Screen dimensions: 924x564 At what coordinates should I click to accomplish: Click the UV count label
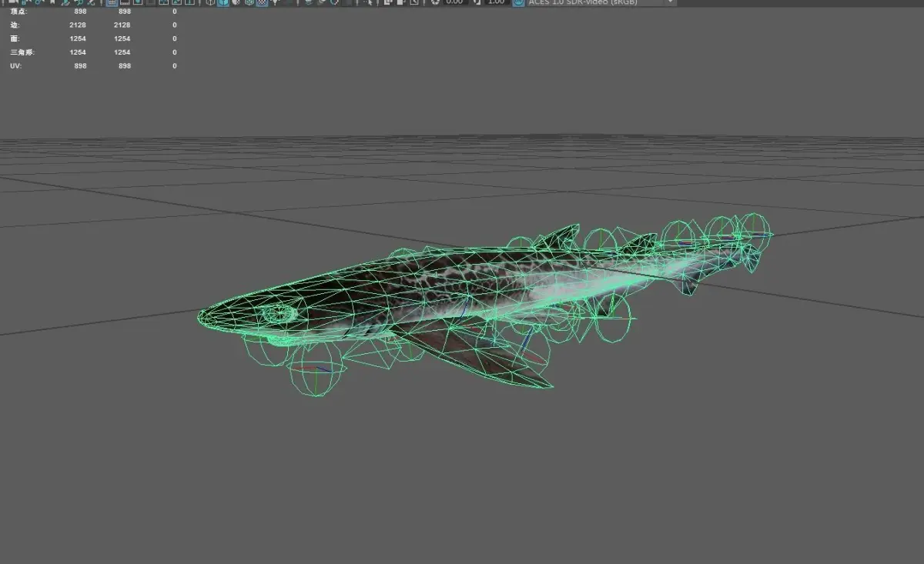click(x=15, y=66)
